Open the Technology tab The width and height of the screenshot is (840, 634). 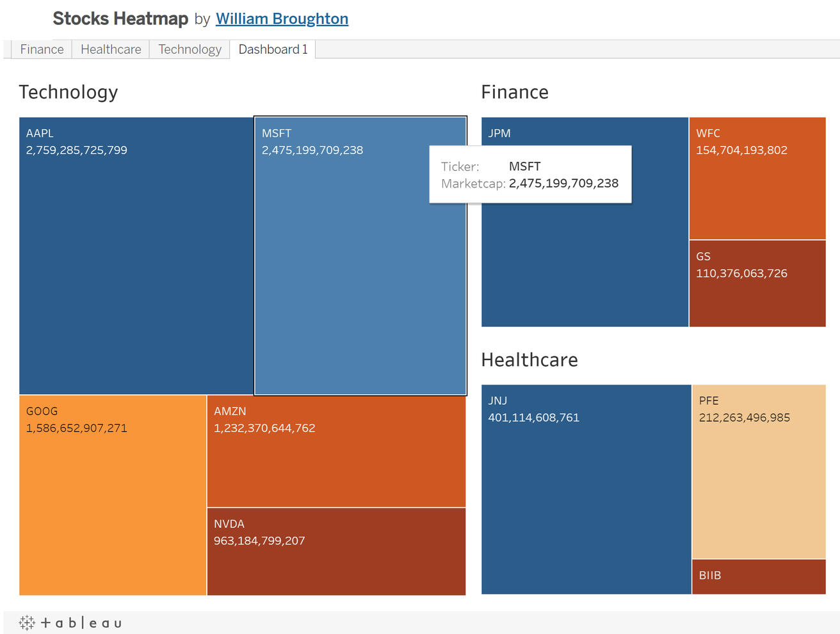click(190, 49)
